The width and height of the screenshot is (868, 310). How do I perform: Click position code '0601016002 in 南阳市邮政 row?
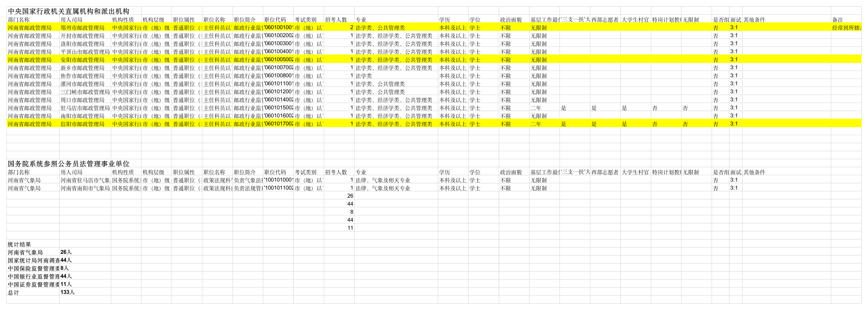coord(278,116)
